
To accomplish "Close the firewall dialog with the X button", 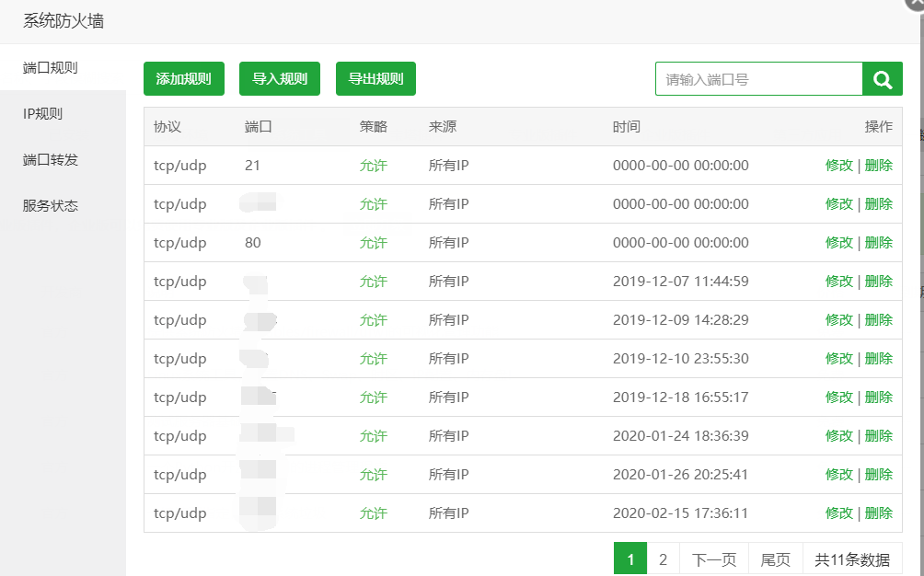I will [x=915, y=3].
